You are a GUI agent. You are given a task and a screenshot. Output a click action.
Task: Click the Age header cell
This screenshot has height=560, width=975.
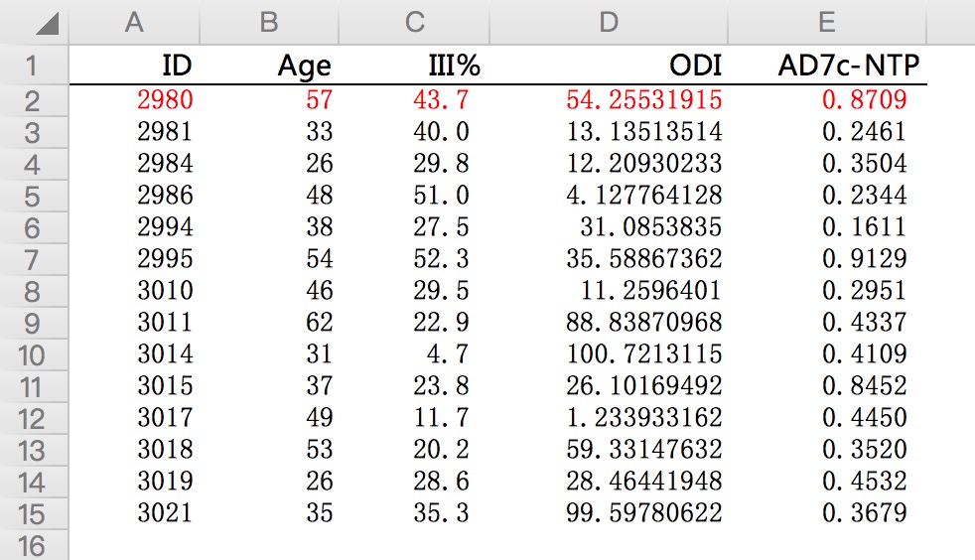pyautogui.click(x=269, y=65)
